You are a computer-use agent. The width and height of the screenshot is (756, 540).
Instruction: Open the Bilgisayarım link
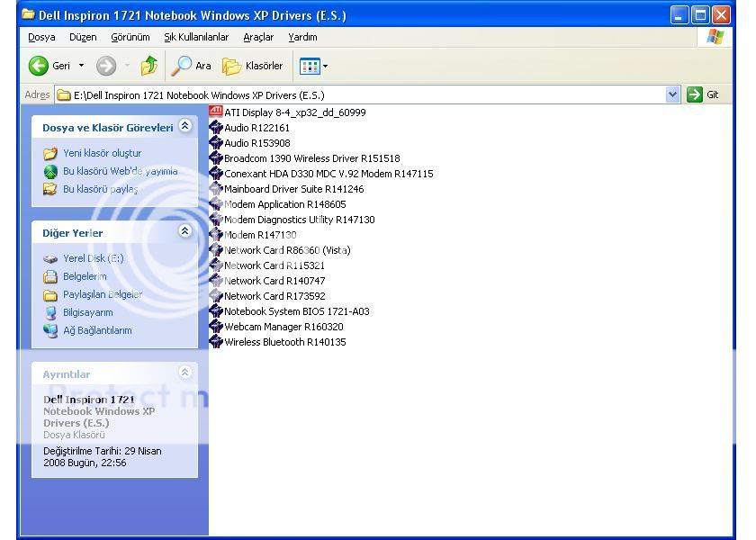pos(87,312)
